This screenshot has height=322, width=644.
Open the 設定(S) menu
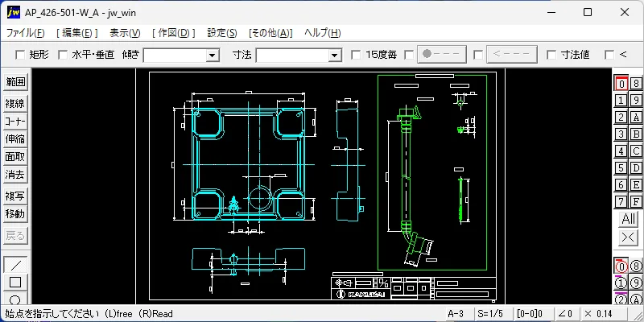coord(222,33)
